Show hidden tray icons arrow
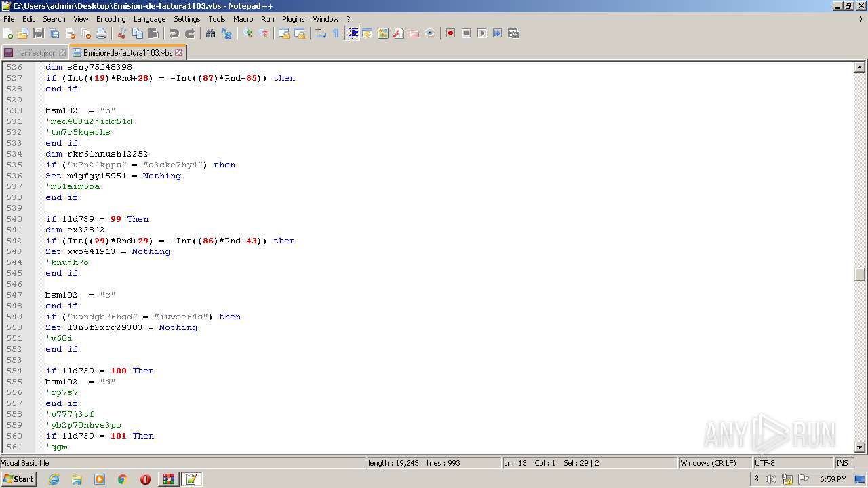Image resolution: width=868 pixels, height=488 pixels. [756, 479]
